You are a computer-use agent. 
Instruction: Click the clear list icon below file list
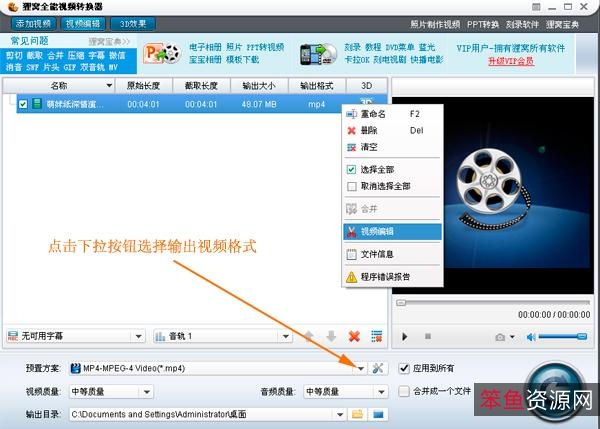[377, 336]
